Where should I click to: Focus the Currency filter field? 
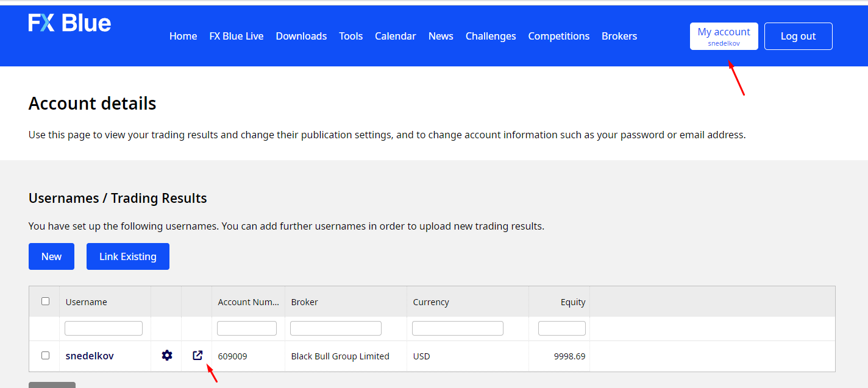[x=458, y=328]
